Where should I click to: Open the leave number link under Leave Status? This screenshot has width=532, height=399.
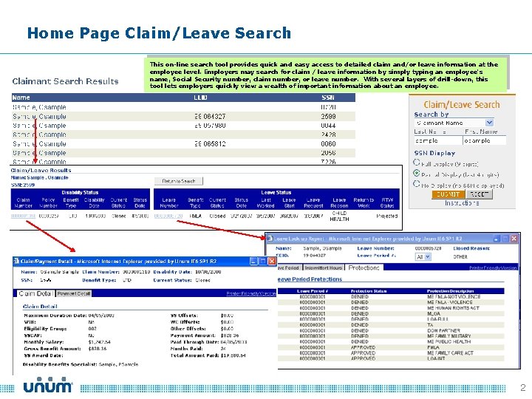point(168,216)
